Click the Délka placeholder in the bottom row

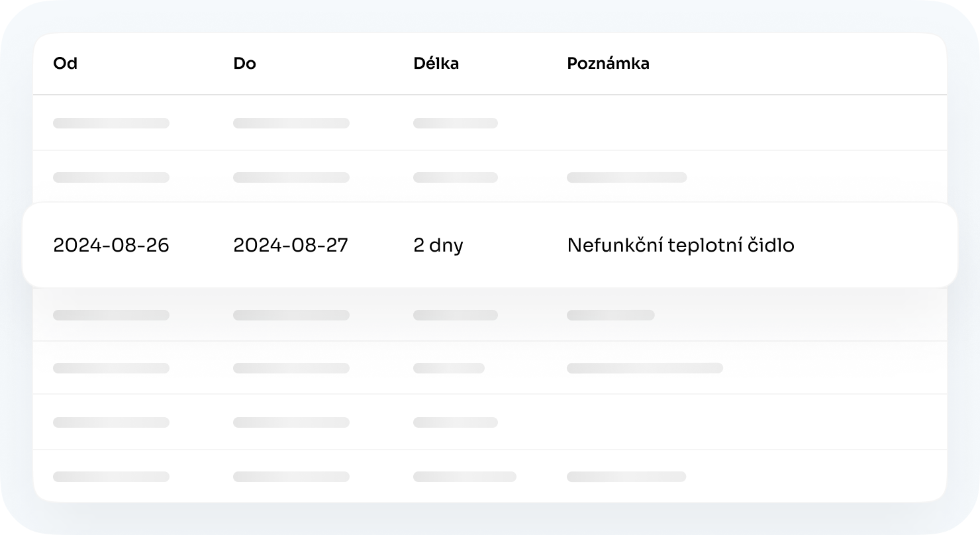point(464,476)
